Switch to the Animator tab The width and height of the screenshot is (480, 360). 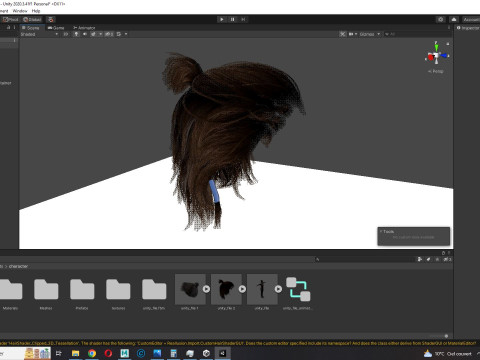pos(84,28)
